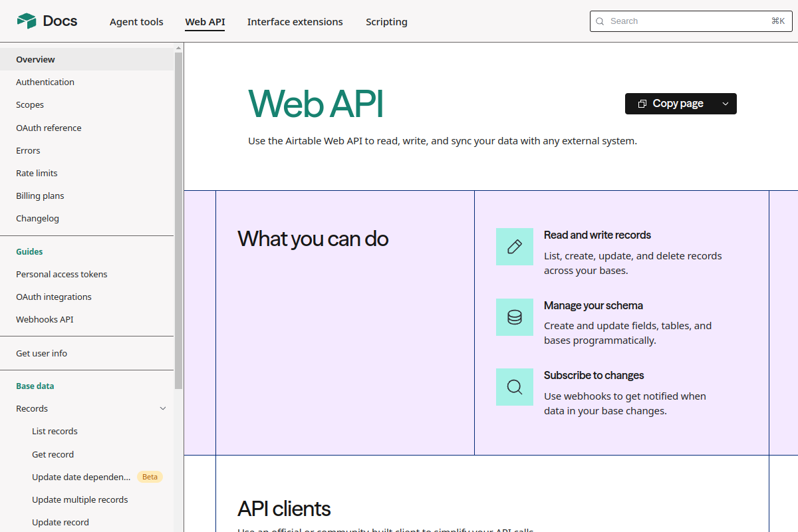
Task: Open List records endpoint
Action: pyautogui.click(x=86, y=431)
